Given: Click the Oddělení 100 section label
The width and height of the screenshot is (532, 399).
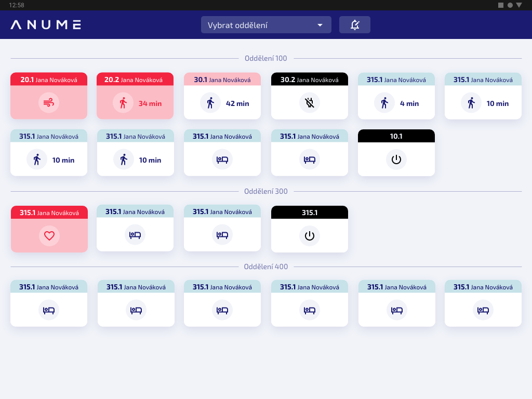Looking at the screenshot, I should pos(266,58).
